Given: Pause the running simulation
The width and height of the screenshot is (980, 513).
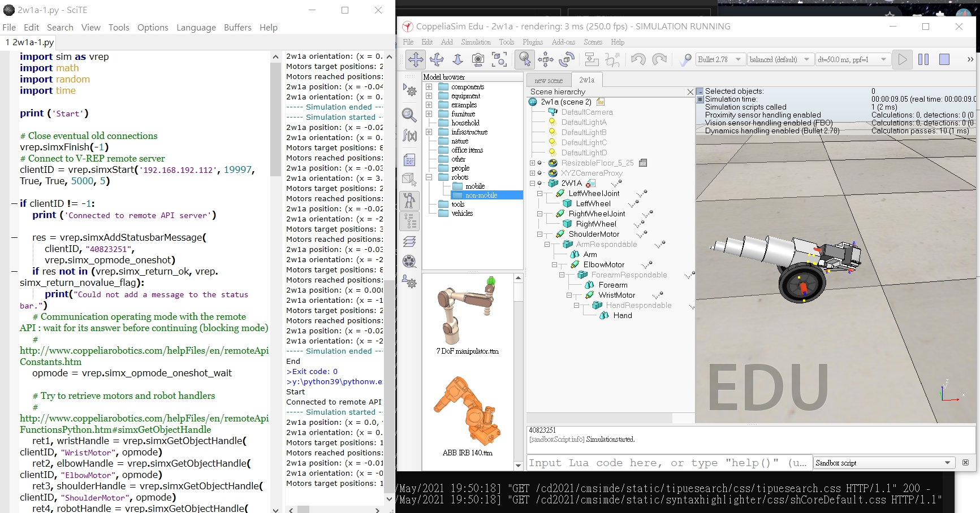Looking at the screenshot, I should pos(923,59).
